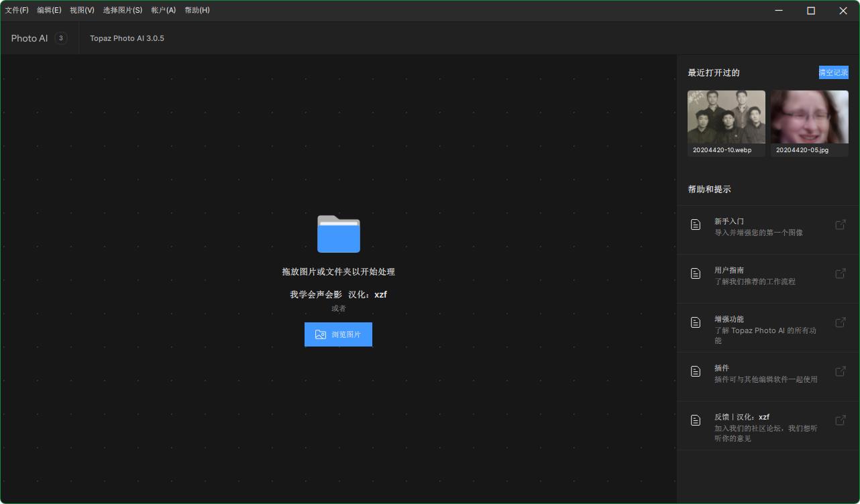Open the 选择图片(S) menu
The height and width of the screenshot is (504, 860).
(x=123, y=10)
